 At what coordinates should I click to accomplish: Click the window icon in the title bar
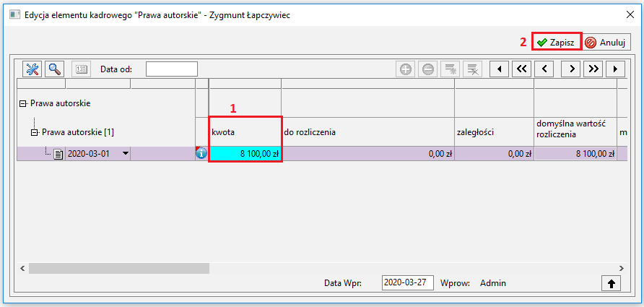pos(14,14)
